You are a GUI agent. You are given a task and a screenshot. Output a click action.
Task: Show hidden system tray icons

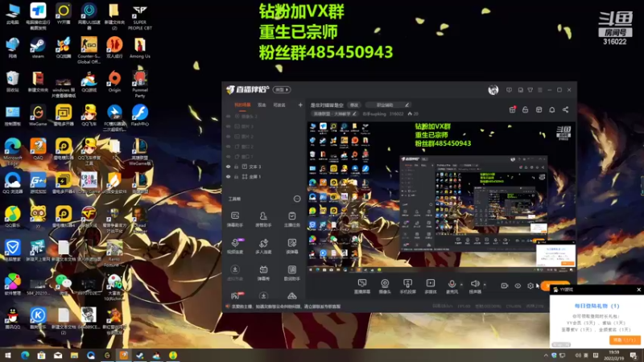point(546,356)
